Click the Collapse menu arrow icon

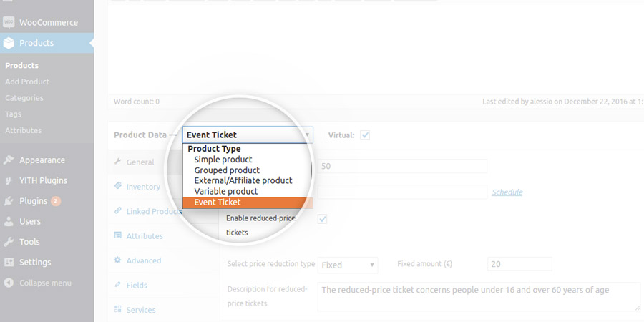9,283
